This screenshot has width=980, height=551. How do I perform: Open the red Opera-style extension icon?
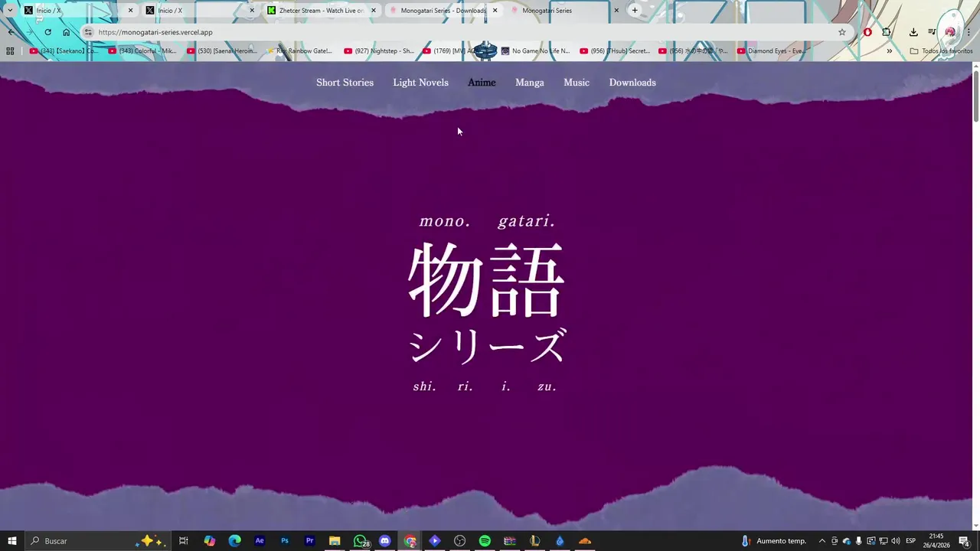pos(867,32)
